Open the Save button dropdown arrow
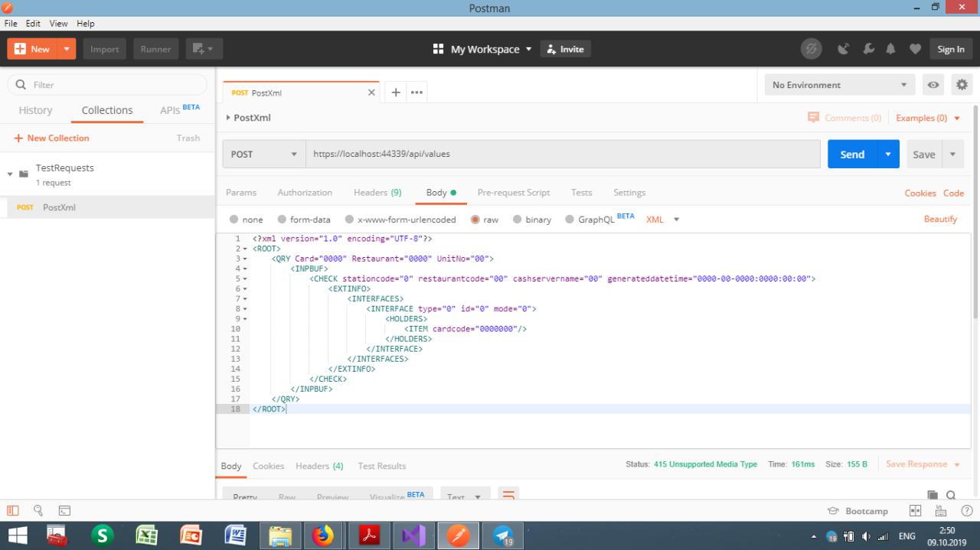 click(x=953, y=154)
